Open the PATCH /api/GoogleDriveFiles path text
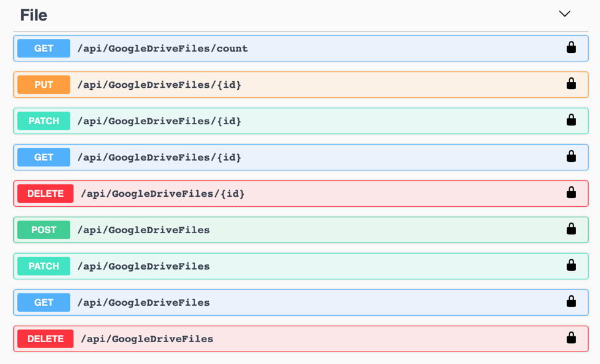Screen dimensions: 600x364 click(x=144, y=266)
